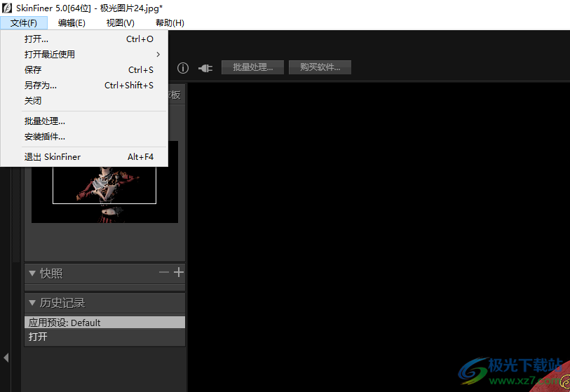The image size is (570, 392).
Task: Choose 另存为... menu entry
Action: click(84, 86)
